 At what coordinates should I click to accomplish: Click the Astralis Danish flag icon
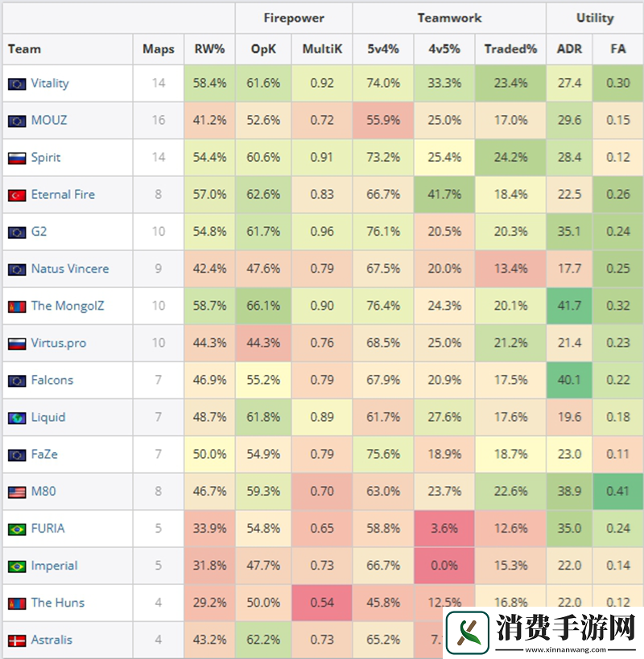pyautogui.click(x=17, y=640)
